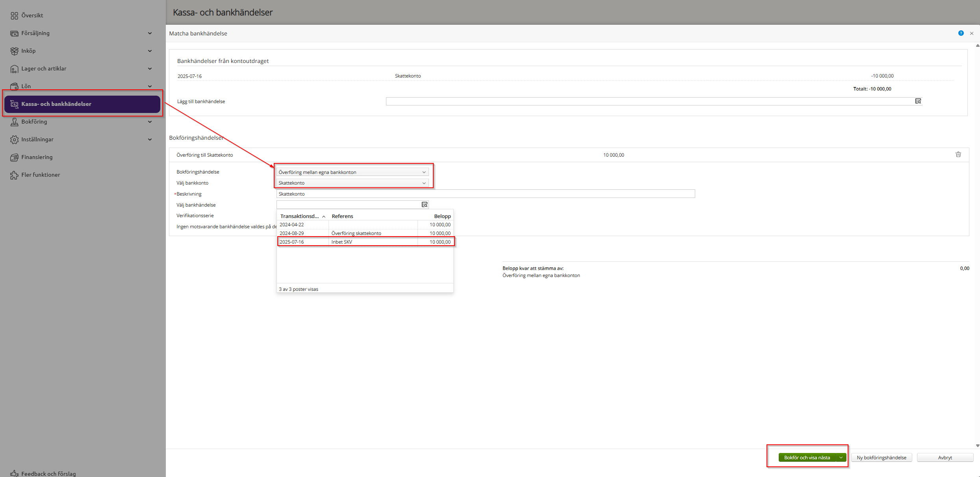Open arrow next to Bokför och visa nästa

click(841, 457)
